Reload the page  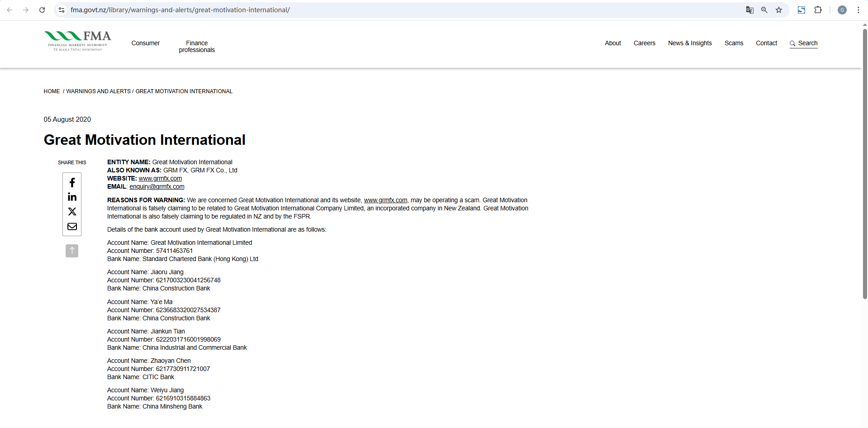click(x=42, y=10)
